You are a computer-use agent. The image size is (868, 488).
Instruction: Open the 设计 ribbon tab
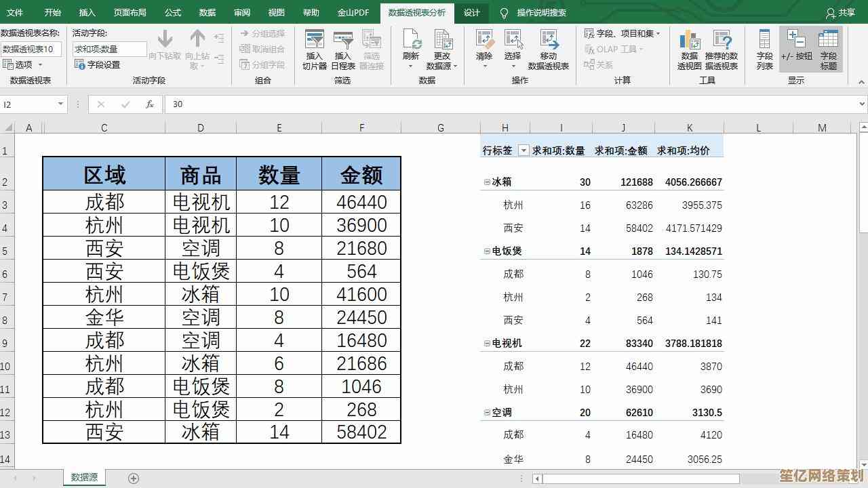click(x=471, y=12)
